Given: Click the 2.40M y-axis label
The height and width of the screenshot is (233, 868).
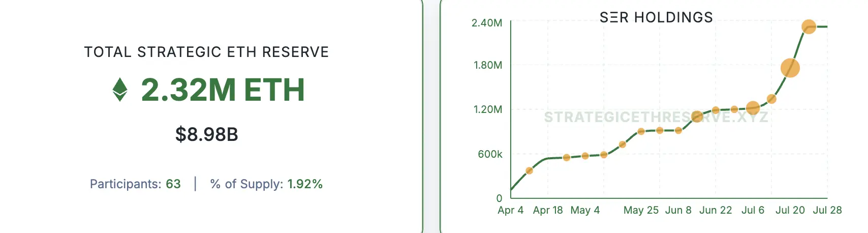Looking at the screenshot, I should (486, 23).
